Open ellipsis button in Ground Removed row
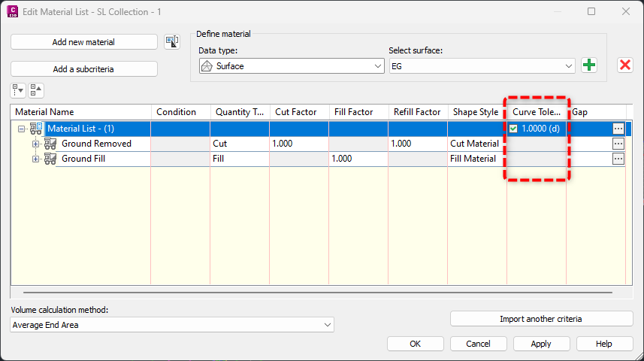 pyautogui.click(x=618, y=144)
